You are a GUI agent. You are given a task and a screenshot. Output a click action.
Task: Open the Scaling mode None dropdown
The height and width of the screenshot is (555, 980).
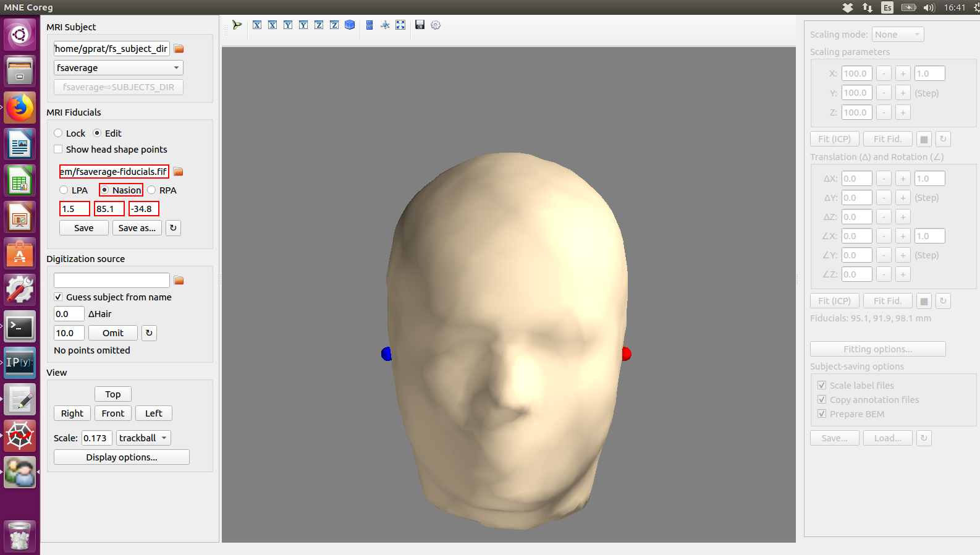coord(898,35)
